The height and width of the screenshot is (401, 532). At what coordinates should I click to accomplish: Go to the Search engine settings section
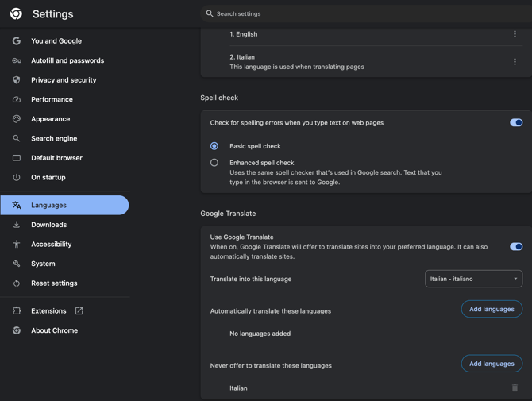click(54, 138)
